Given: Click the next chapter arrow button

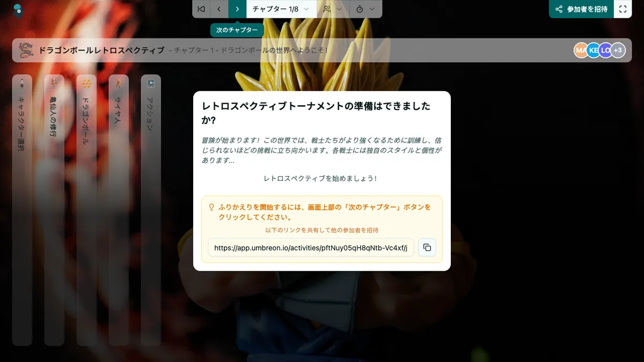Looking at the screenshot, I should coord(237,9).
